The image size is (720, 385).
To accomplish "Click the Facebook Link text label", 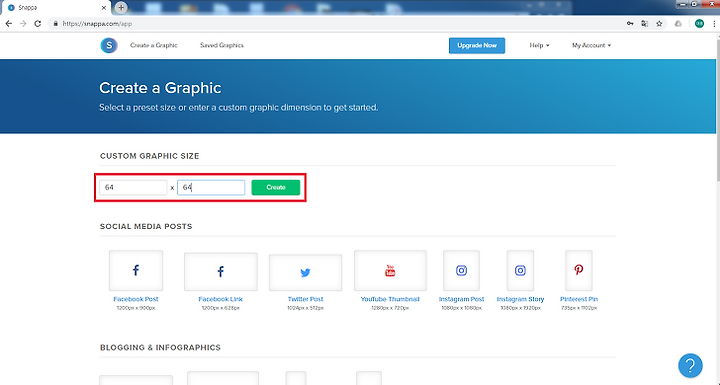I will pos(220,299).
